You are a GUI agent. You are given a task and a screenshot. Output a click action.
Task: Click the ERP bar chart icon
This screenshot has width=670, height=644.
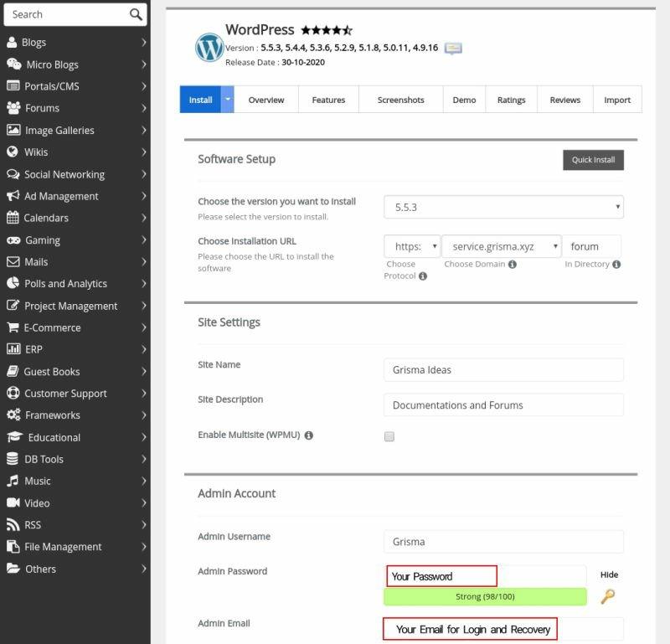click(13, 348)
